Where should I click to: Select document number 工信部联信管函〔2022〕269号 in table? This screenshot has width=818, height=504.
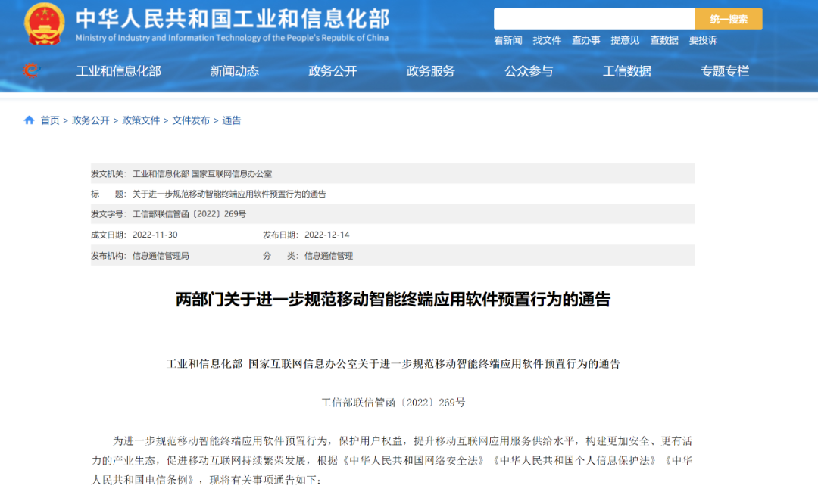pos(189,213)
